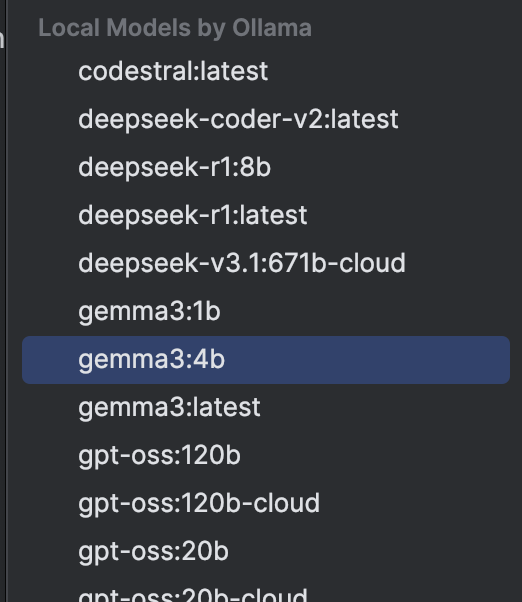Use the 671b cloud DeepSeek model
This screenshot has height=602, width=522.
[x=266, y=263]
